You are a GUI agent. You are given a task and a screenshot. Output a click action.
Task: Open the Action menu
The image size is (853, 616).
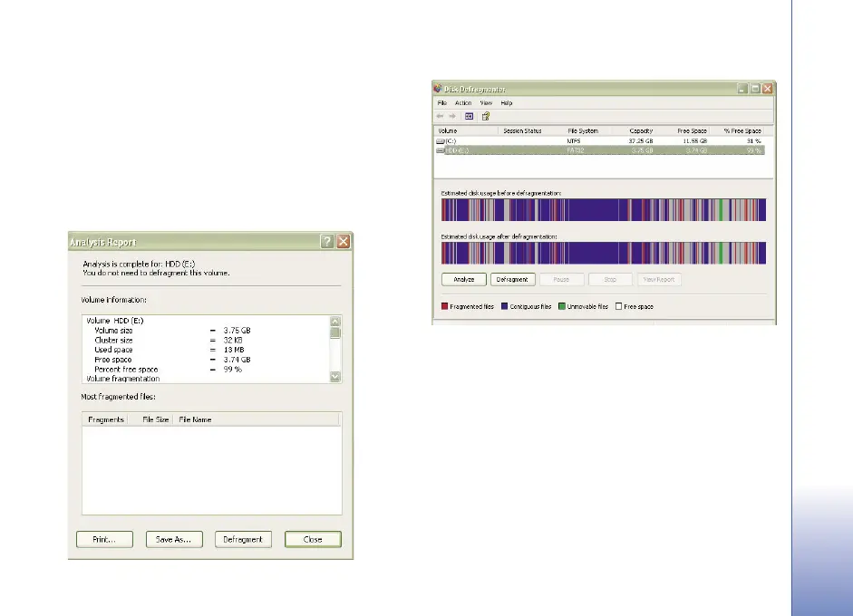coord(463,102)
